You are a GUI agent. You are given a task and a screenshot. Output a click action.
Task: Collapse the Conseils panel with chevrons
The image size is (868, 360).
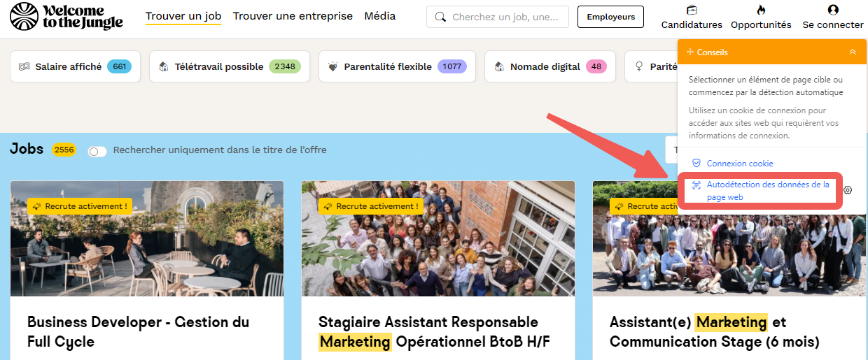852,52
